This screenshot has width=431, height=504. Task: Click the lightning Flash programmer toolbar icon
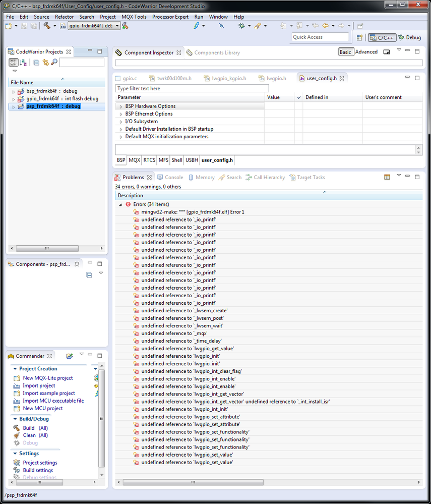tap(196, 26)
